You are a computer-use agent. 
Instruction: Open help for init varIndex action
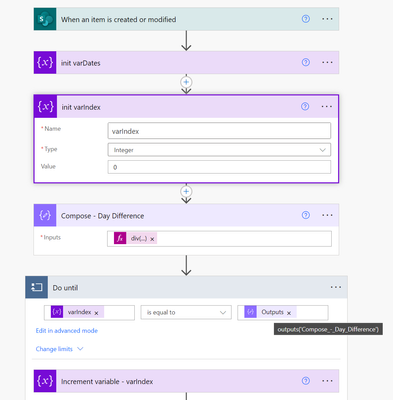(305, 106)
